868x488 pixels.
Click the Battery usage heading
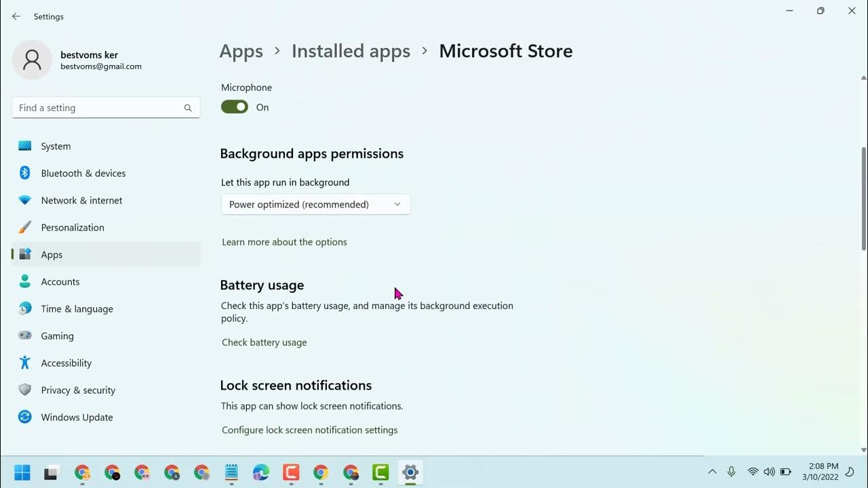point(262,285)
